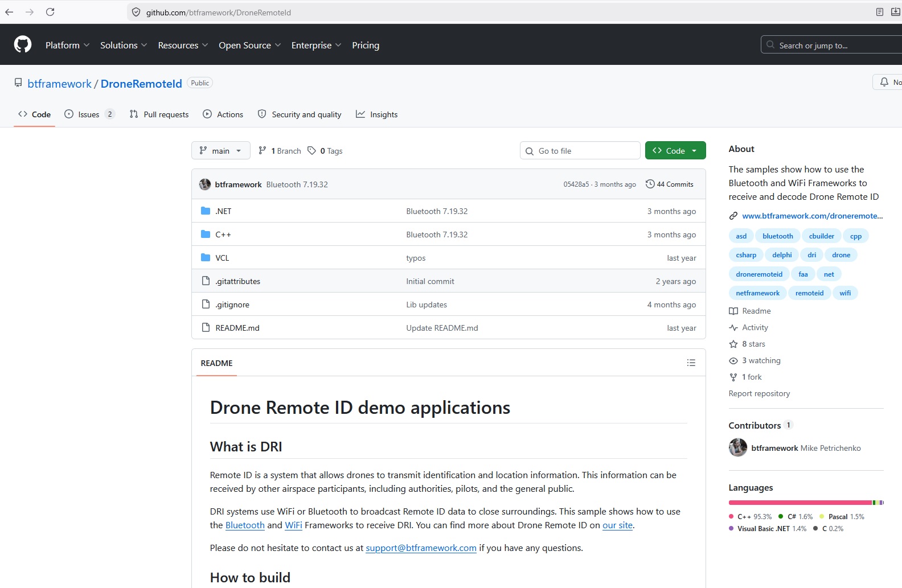The height and width of the screenshot is (588, 902).
Task: Click the netframework topic tag
Action: [757, 293]
